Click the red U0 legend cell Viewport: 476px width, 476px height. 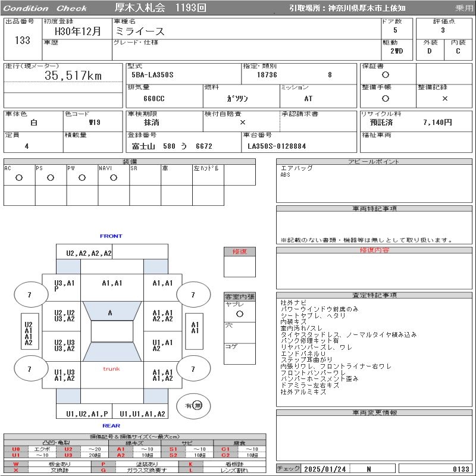[16, 449]
